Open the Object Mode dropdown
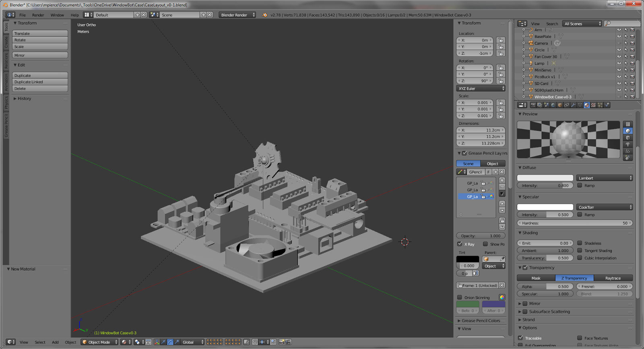 (99, 342)
